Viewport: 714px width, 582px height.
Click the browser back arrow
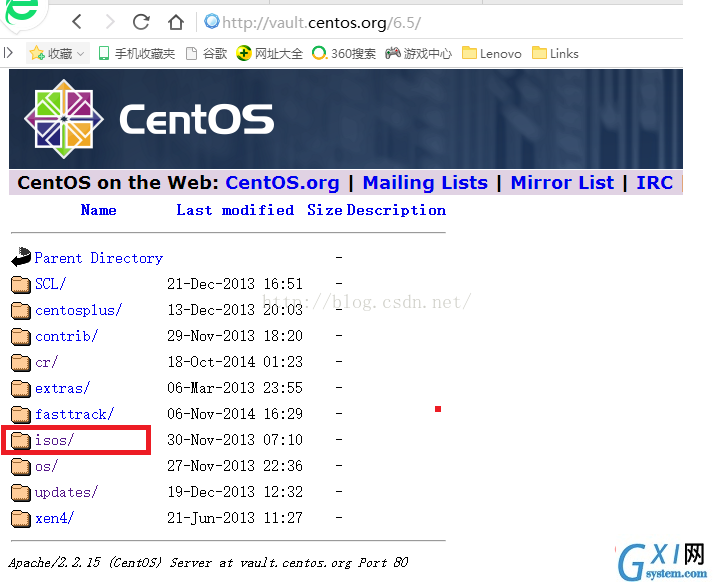coord(77,21)
